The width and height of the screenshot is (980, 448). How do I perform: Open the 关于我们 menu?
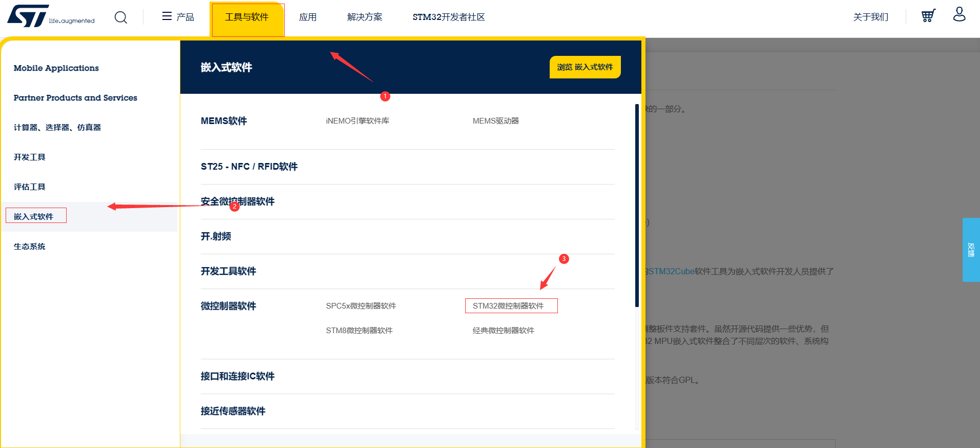point(871,17)
